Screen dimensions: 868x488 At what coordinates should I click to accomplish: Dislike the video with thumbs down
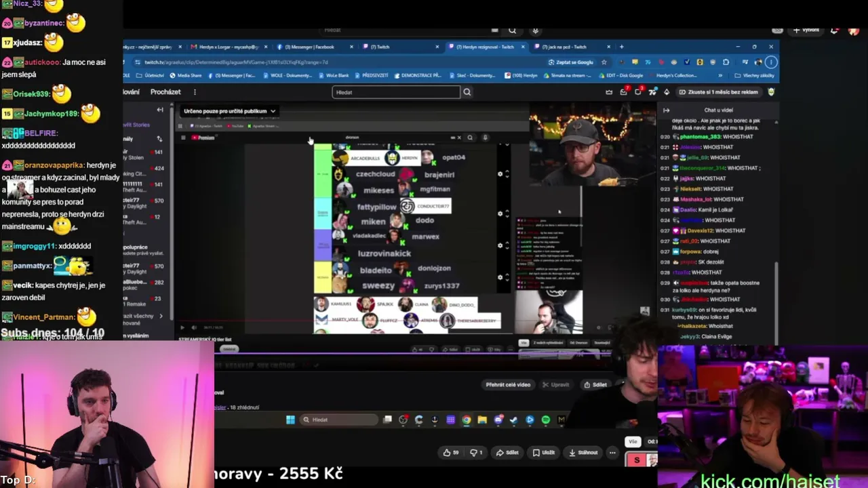pos(477,453)
